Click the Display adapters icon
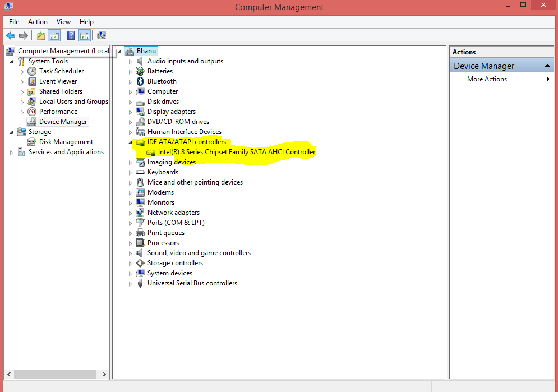This screenshot has height=392, width=558. (x=140, y=112)
